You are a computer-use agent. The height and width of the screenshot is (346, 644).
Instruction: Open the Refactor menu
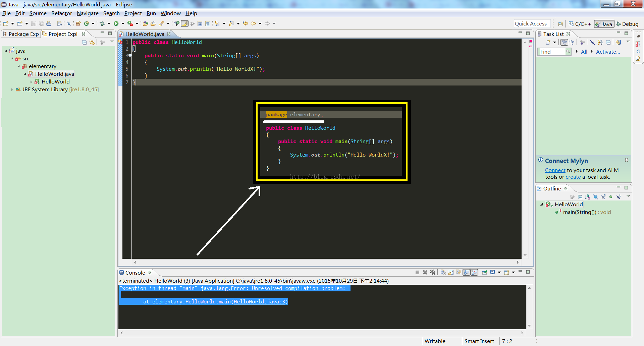62,13
